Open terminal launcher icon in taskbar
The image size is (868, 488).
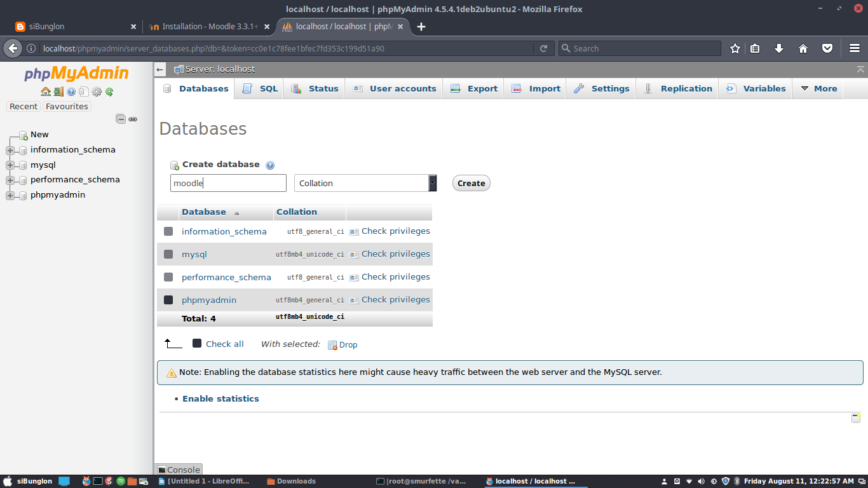coord(98,482)
